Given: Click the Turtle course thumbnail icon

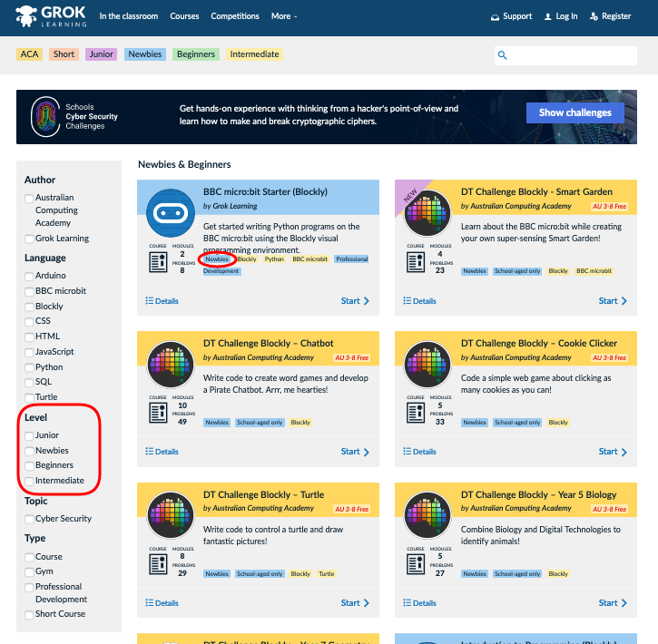Looking at the screenshot, I should point(171,516).
